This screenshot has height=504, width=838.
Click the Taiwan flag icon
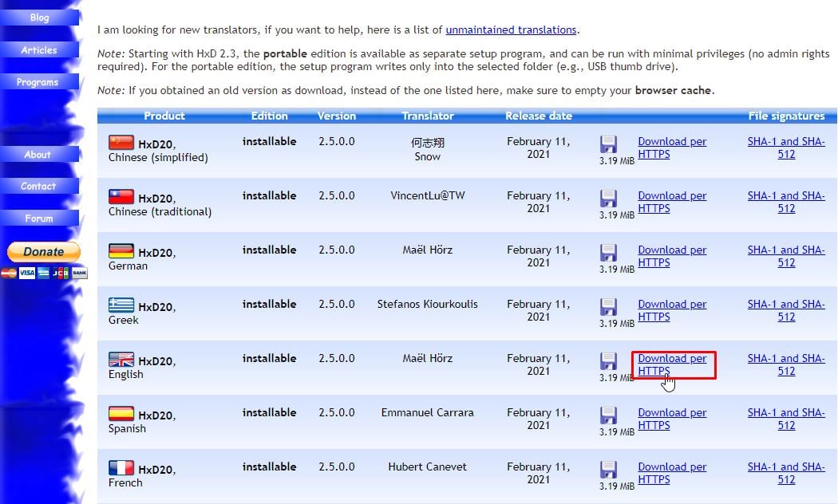coord(121,196)
